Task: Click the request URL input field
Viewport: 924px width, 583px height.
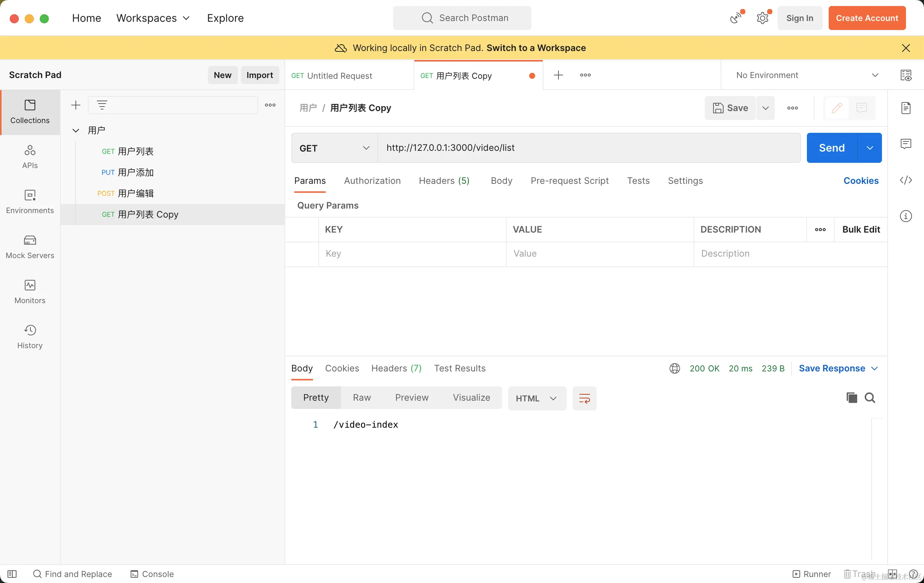Action: pyautogui.click(x=588, y=148)
